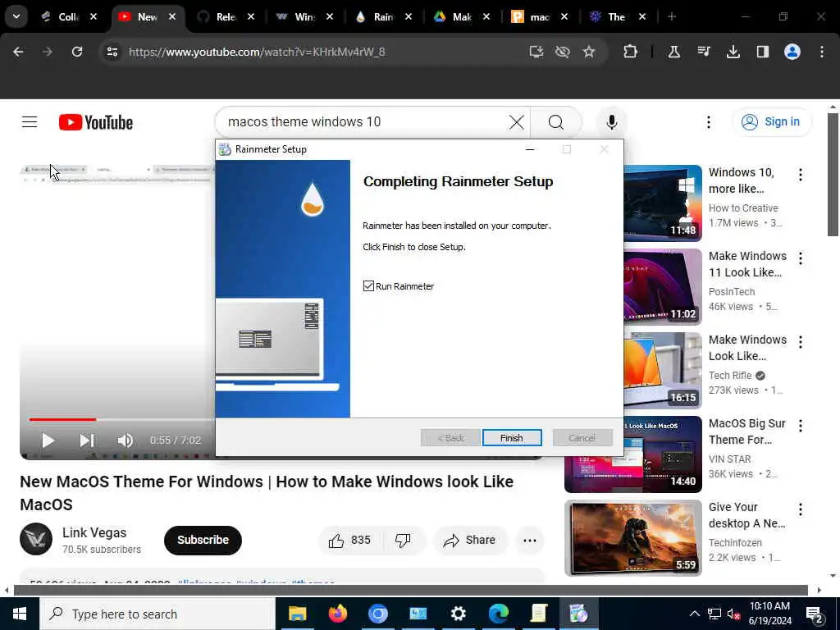The image size is (840, 630).
Task: Show hidden system tray icons
Action: coord(694,614)
